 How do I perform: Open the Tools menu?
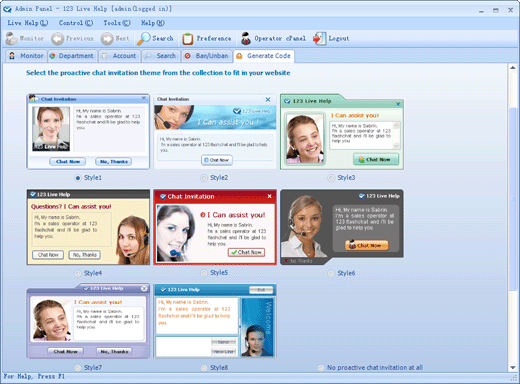pos(116,23)
